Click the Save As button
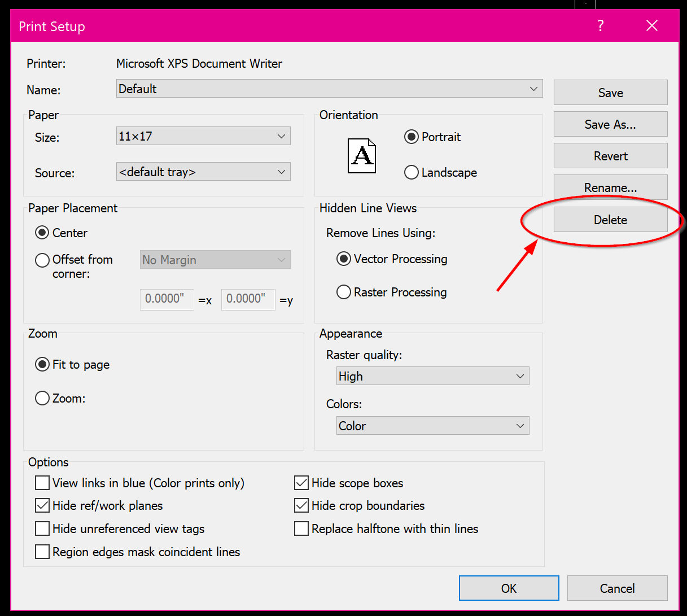The height and width of the screenshot is (616, 687). [x=610, y=124]
